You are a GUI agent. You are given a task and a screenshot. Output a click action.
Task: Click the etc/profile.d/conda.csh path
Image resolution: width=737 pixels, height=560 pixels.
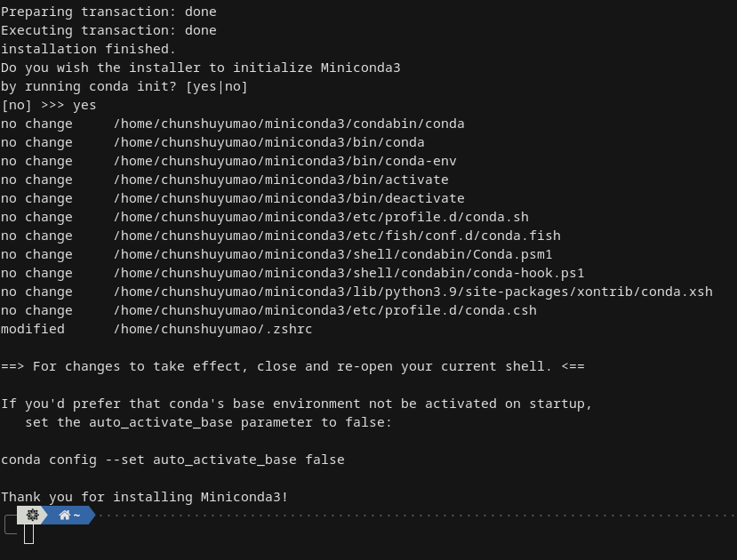(x=324, y=310)
